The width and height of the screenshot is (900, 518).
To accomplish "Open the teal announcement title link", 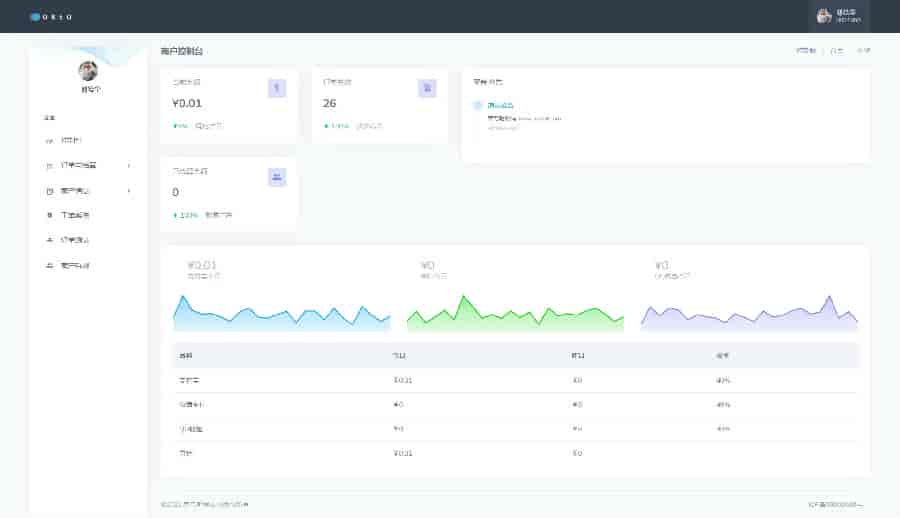I will (x=501, y=105).
